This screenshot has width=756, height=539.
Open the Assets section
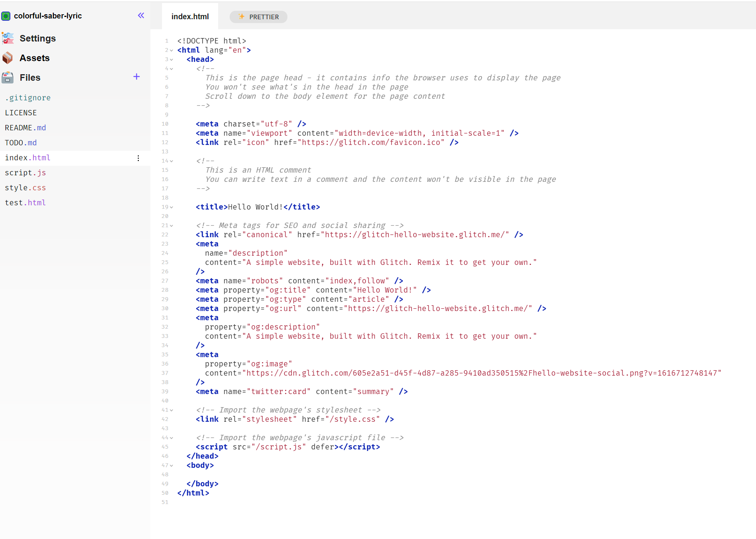[35, 58]
